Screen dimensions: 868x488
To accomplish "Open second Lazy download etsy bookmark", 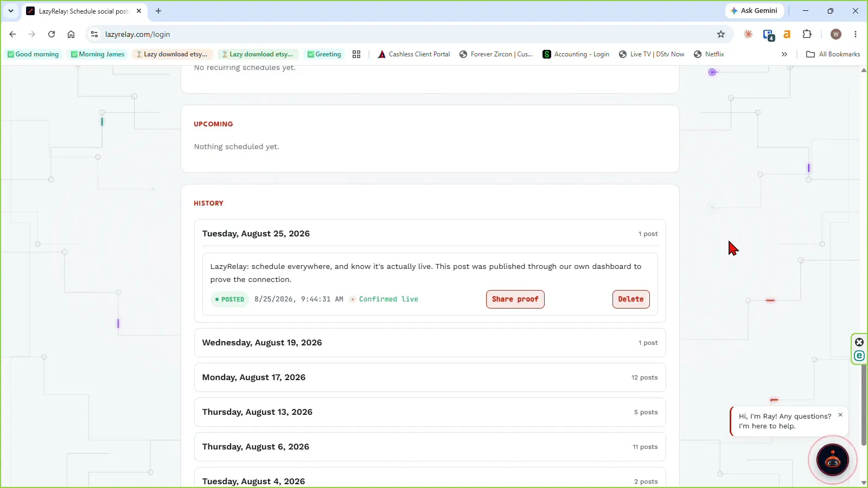I will point(257,54).
